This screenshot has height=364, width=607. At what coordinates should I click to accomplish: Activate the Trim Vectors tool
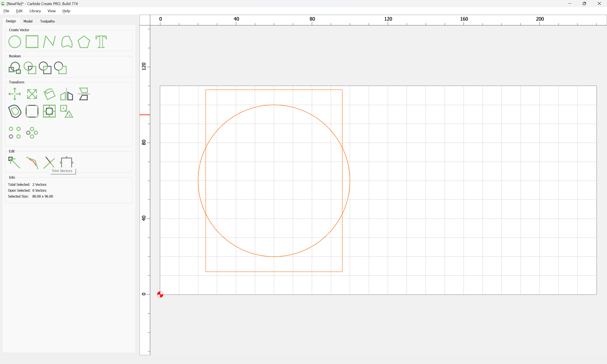pyautogui.click(x=49, y=162)
